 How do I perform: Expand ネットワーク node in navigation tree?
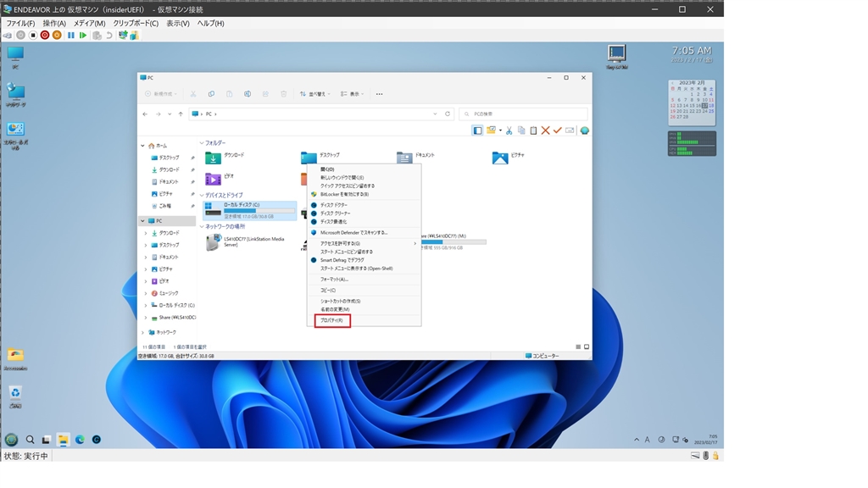(x=142, y=332)
